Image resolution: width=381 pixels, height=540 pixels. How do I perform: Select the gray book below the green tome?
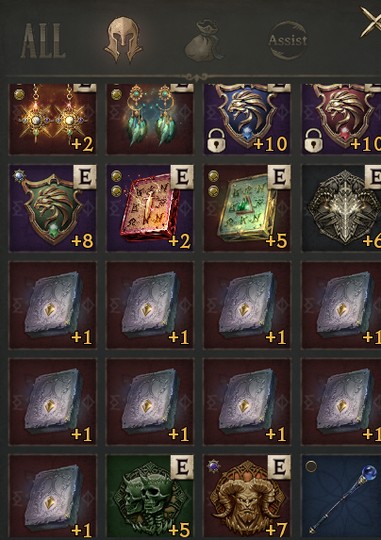pyautogui.click(x=247, y=305)
